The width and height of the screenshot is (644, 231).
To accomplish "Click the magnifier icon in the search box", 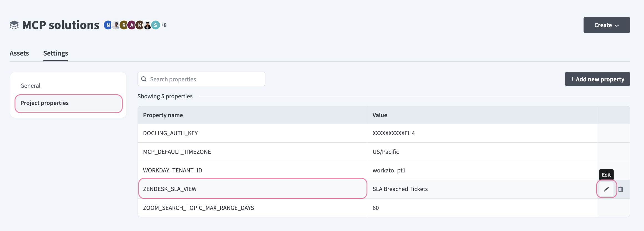I will (144, 79).
